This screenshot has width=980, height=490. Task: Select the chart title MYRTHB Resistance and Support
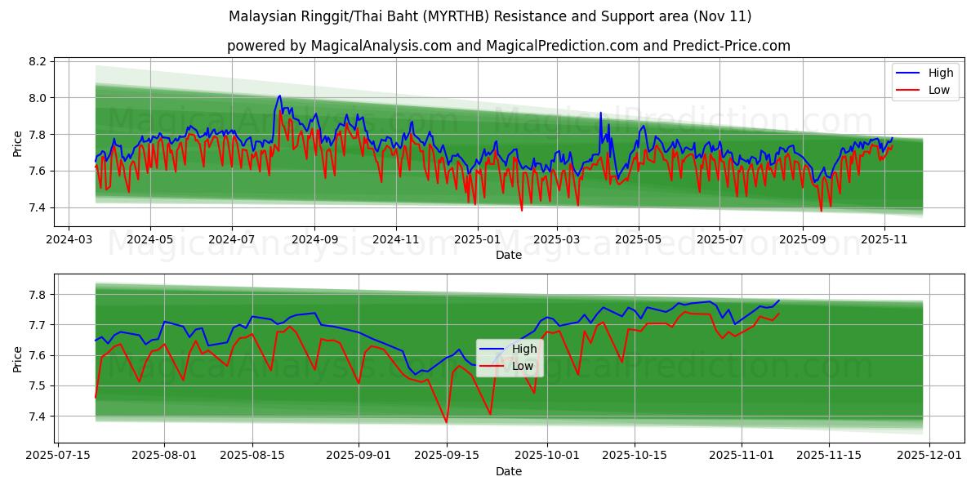(x=490, y=12)
